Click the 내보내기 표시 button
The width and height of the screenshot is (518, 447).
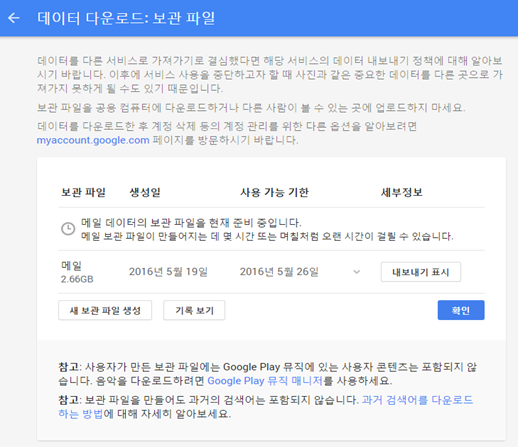pos(421,272)
